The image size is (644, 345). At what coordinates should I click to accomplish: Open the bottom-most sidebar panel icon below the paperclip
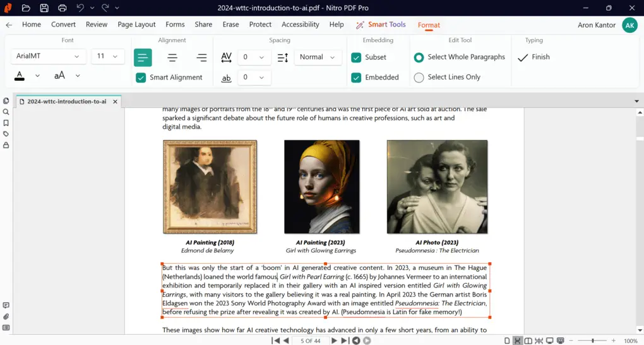point(6,328)
